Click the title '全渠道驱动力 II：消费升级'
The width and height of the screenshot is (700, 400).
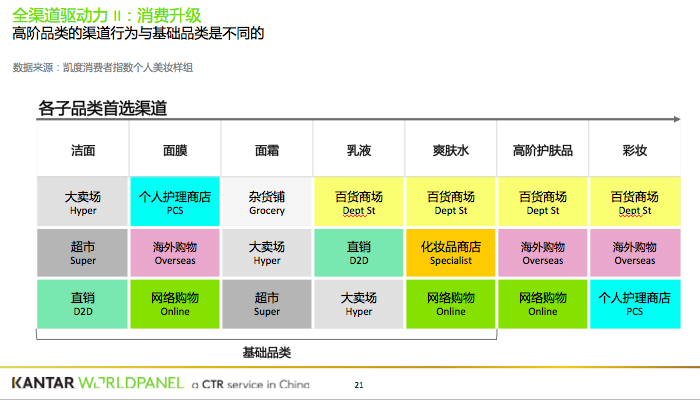[107, 15]
